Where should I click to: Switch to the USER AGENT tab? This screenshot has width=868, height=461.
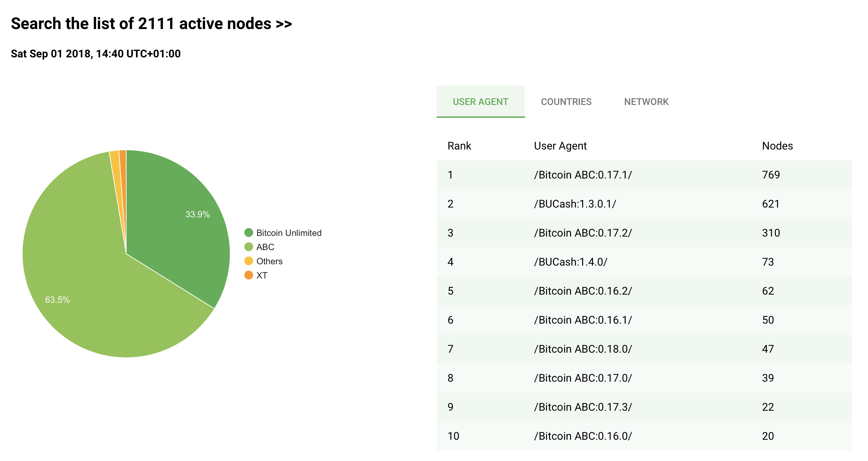tap(481, 102)
